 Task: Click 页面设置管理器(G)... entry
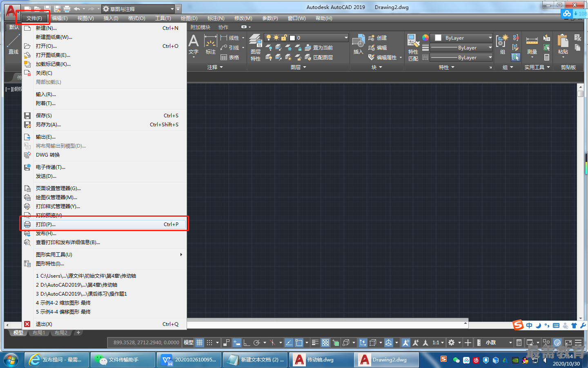tap(104, 188)
